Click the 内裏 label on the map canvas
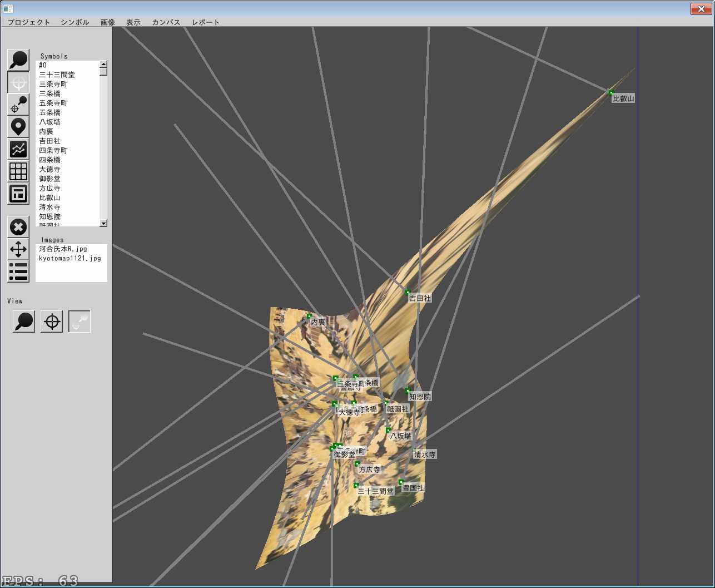 [x=318, y=322]
